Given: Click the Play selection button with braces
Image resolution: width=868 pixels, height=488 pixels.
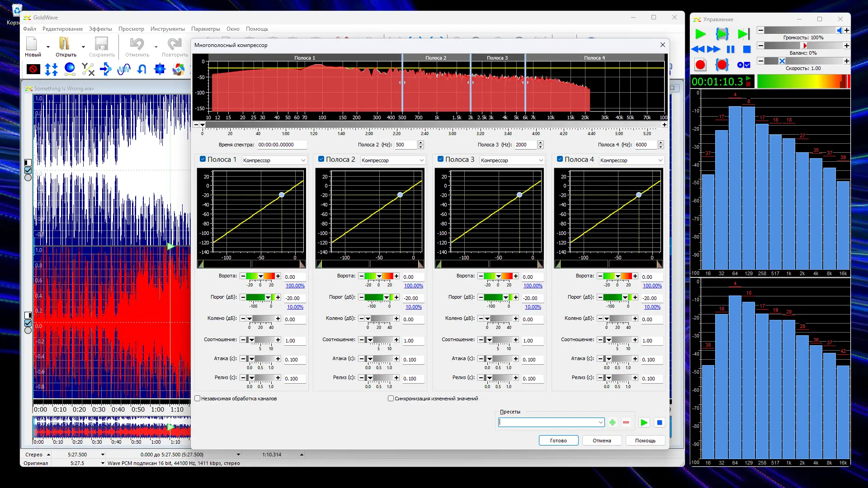Looking at the screenshot, I should click(x=722, y=34).
